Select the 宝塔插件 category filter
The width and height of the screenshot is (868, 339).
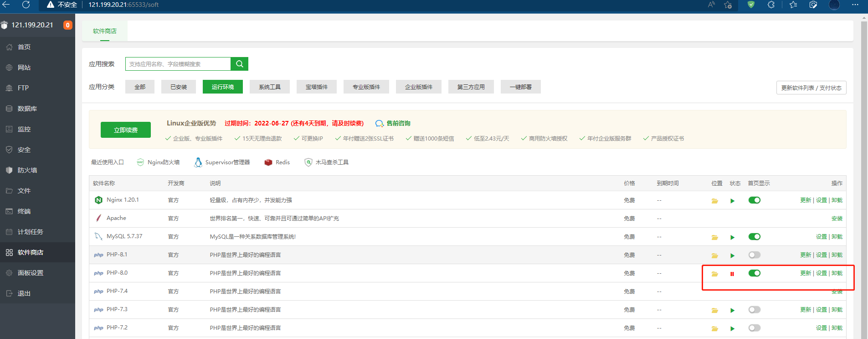click(317, 87)
